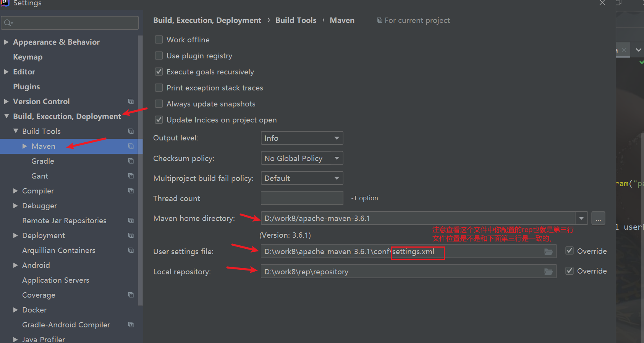644x343 pixels.
Task: Click the project-level icon beside Build Tools
Action: 131,131
